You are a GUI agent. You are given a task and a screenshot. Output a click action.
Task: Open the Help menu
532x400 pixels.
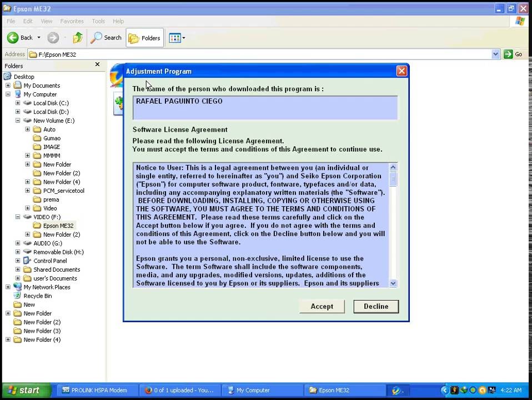[x=118, y=21]
